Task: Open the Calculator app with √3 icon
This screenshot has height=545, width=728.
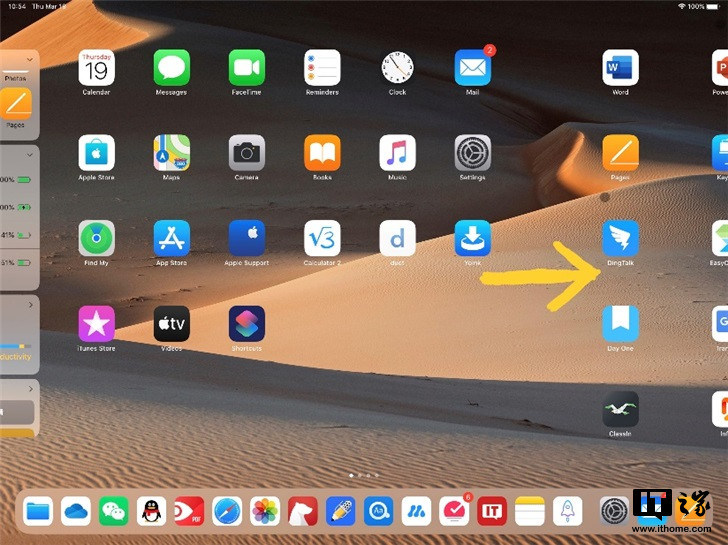Action: (322, 238)
